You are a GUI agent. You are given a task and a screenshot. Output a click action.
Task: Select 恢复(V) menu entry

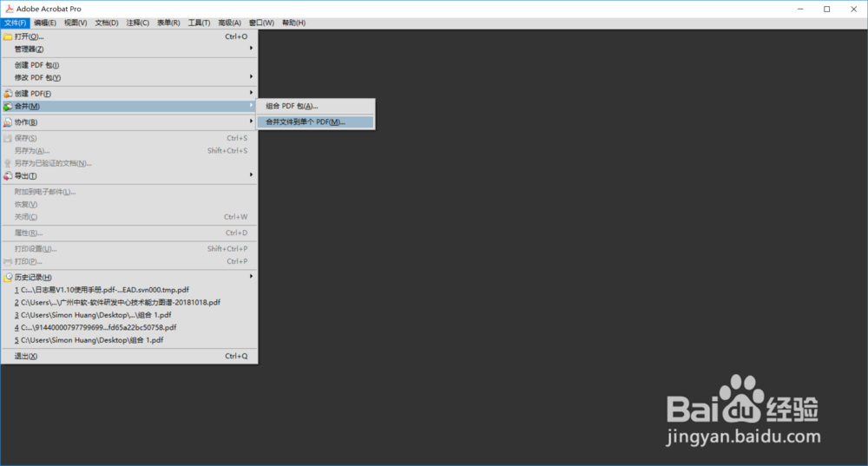pos(129,205)
